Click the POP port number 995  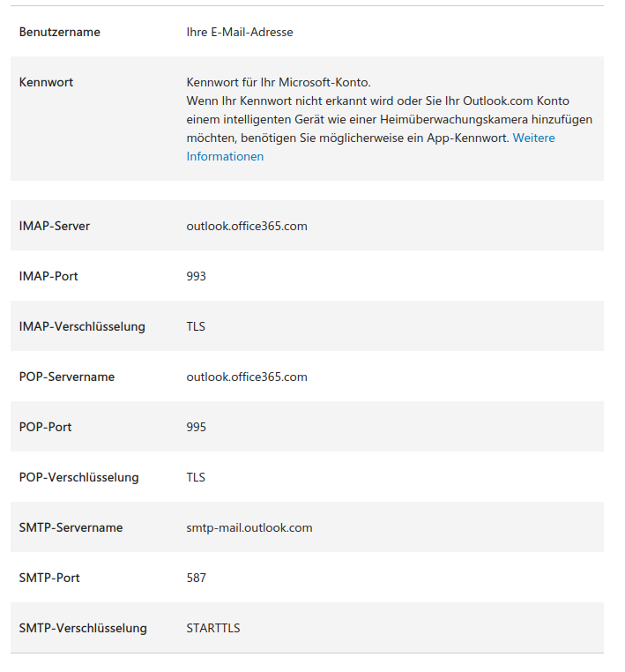click(197, 427)
